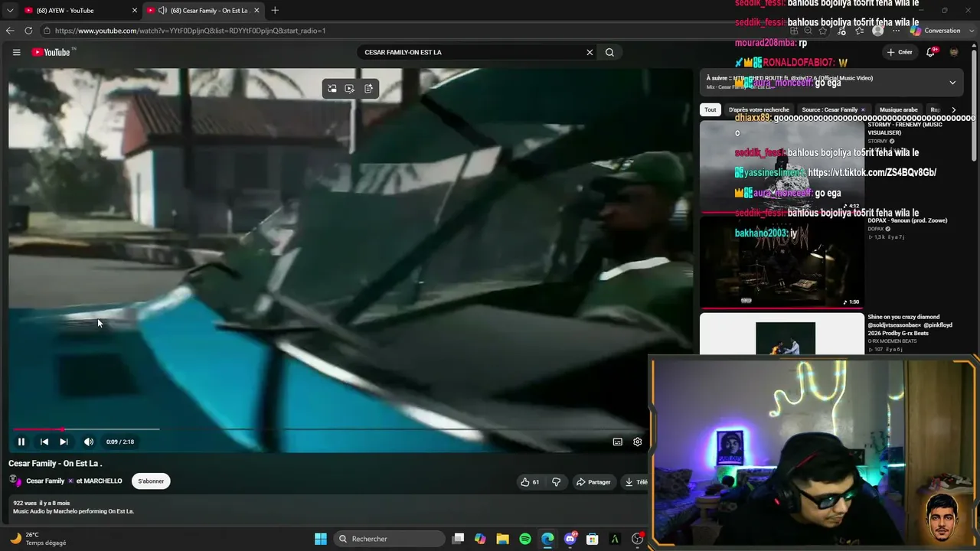Expand the À suivre mix panel
The image size is (980, 551).
(952, 83)
